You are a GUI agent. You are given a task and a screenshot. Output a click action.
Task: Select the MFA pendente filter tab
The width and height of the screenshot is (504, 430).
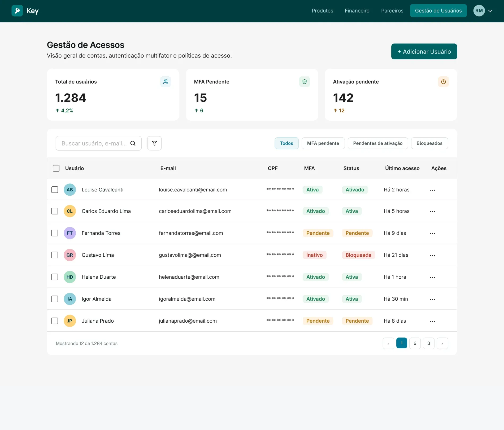click(323, 143)
